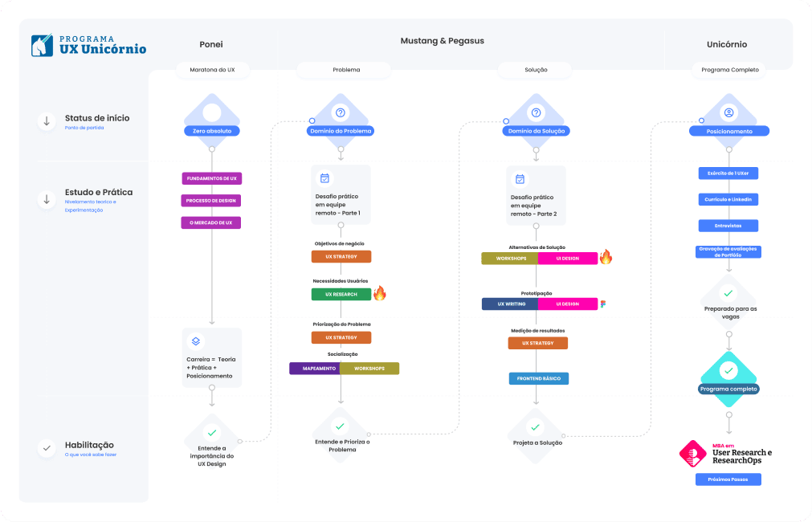The height and width of the screenshot is (522, 812).
Task: Click the checkmark above Projeta a Solução
Action: [536, 427]
